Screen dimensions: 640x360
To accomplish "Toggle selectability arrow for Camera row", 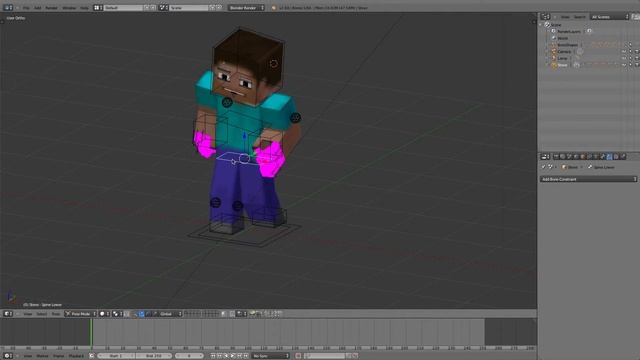I will [x=630, y=51].
